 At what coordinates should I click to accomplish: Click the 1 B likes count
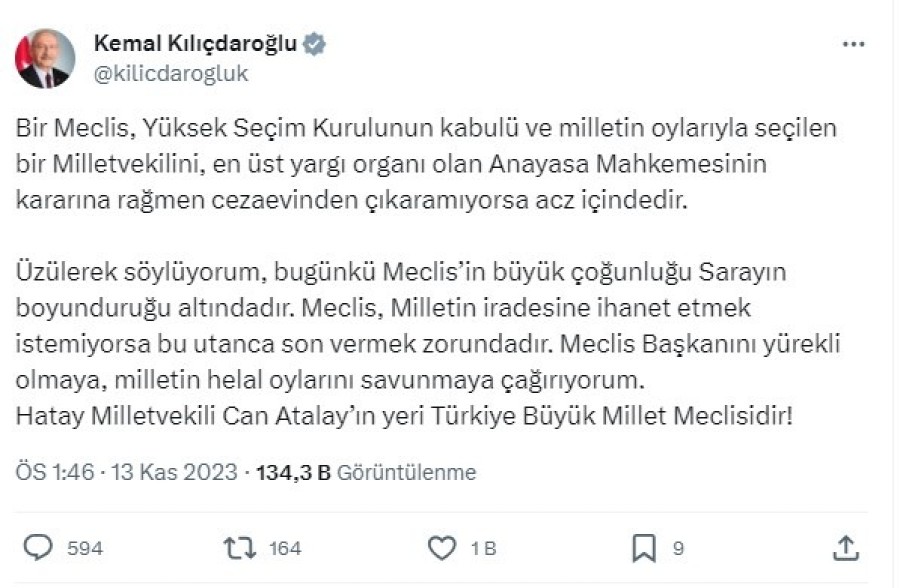[482, 548]
